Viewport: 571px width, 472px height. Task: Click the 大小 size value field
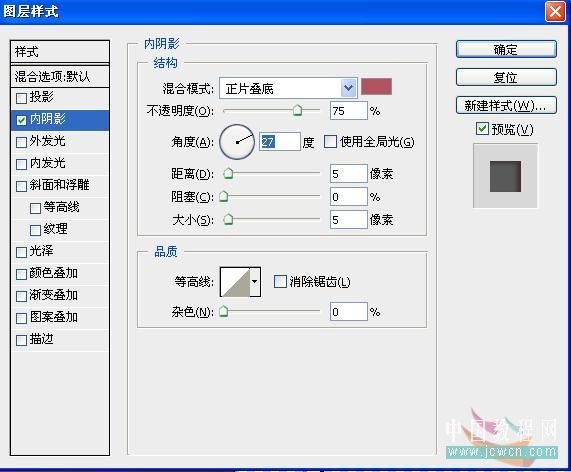348,220
